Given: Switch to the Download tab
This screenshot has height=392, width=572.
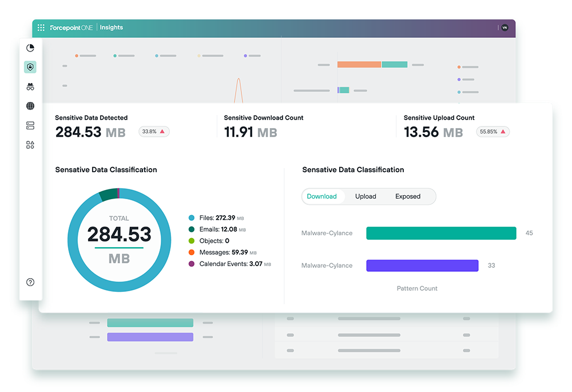Looking at the screenshot, I should [x=322, y=196].
